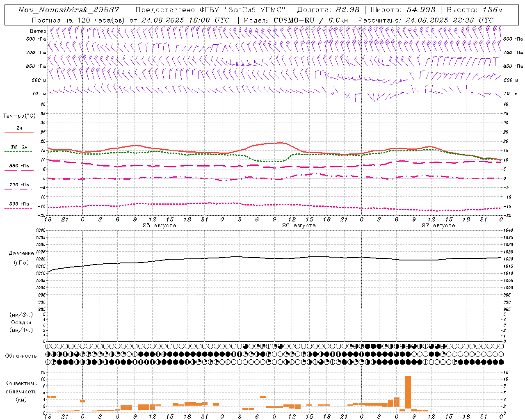The width and height of the screenshot is (525, 420).
Task: Click the '(гПа)' pressure unit label
Action: click(21, 263)
